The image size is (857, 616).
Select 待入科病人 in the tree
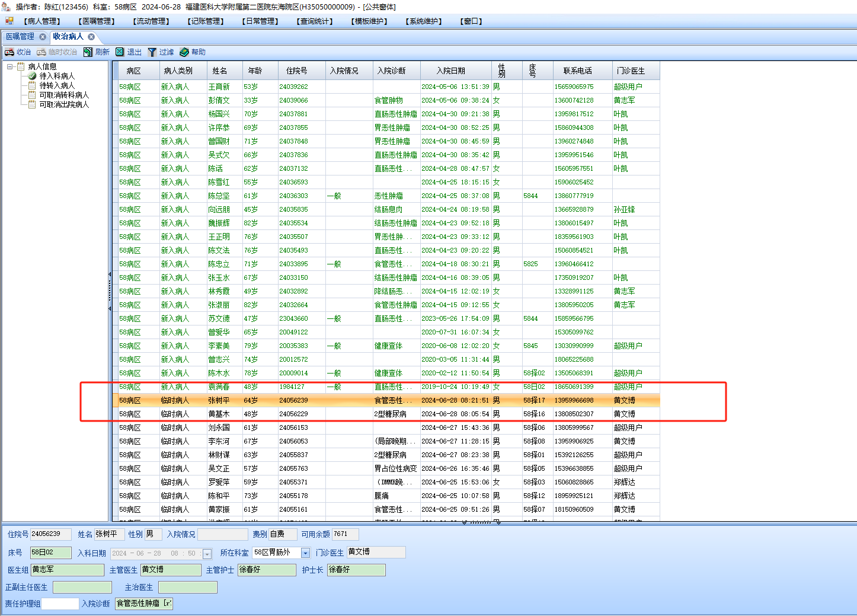coord(57,76)
